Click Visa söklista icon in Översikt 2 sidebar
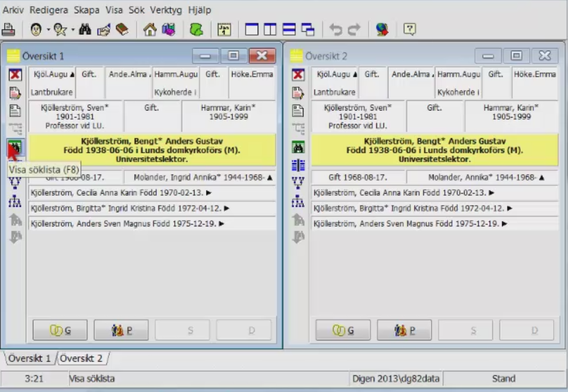This screenshot has height=392, width=568. 298,147
